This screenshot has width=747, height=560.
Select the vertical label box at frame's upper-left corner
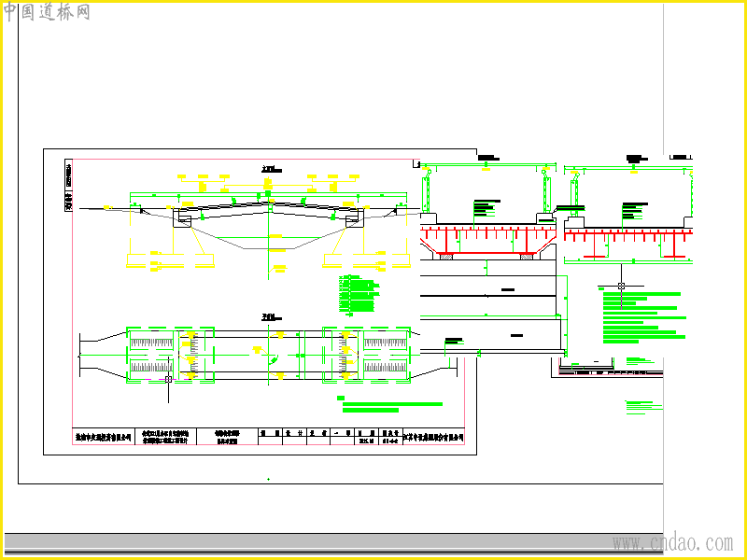click(68, 185)
